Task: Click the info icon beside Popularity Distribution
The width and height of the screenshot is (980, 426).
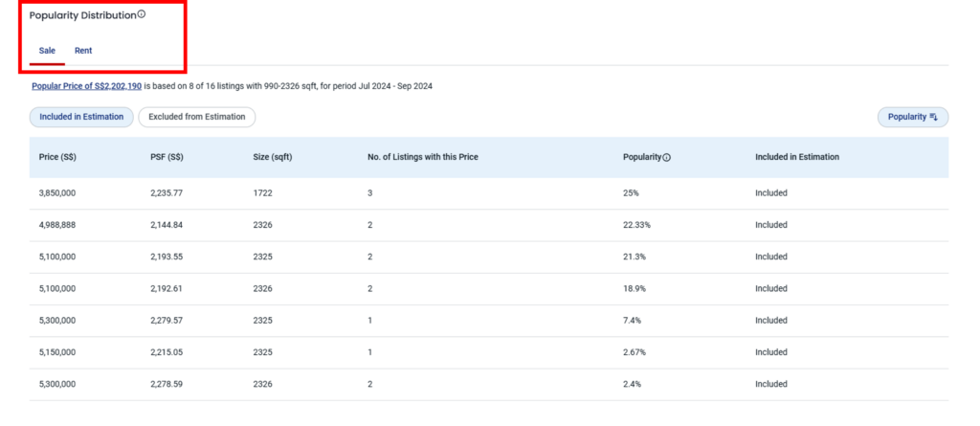Action: (142, 14)
